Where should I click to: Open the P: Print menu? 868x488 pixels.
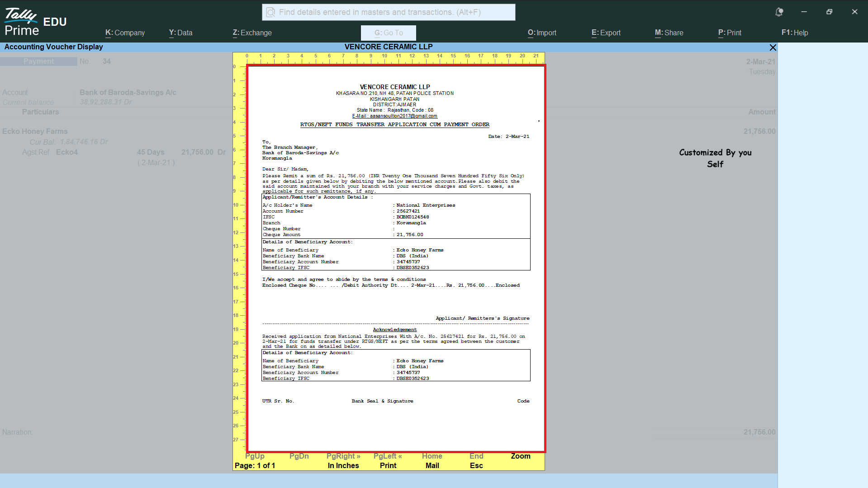pos(730,33)
